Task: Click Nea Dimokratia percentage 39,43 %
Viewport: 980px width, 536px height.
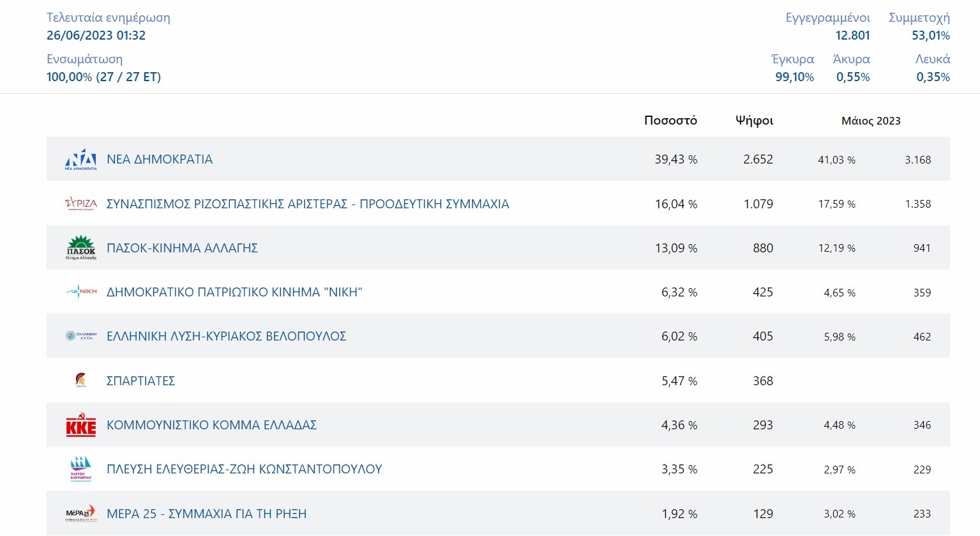Action: point(675,159)
